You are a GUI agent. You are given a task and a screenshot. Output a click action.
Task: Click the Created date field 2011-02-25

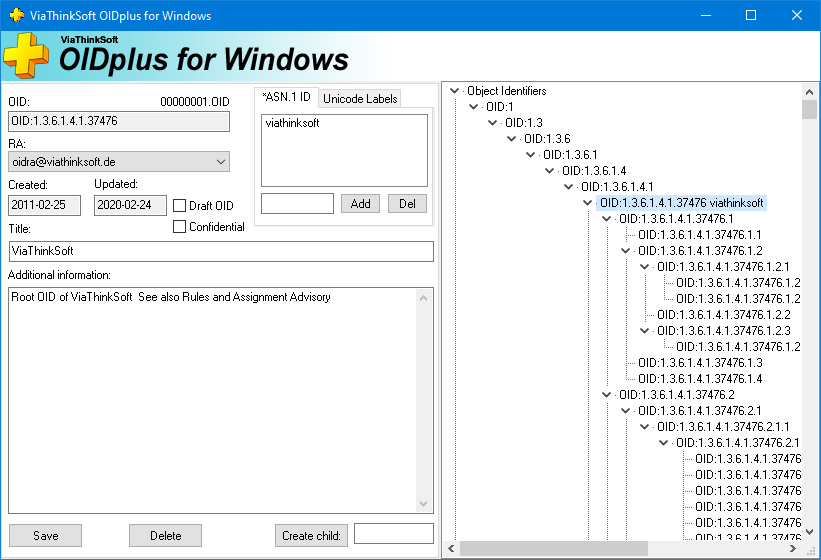[45, 205]
